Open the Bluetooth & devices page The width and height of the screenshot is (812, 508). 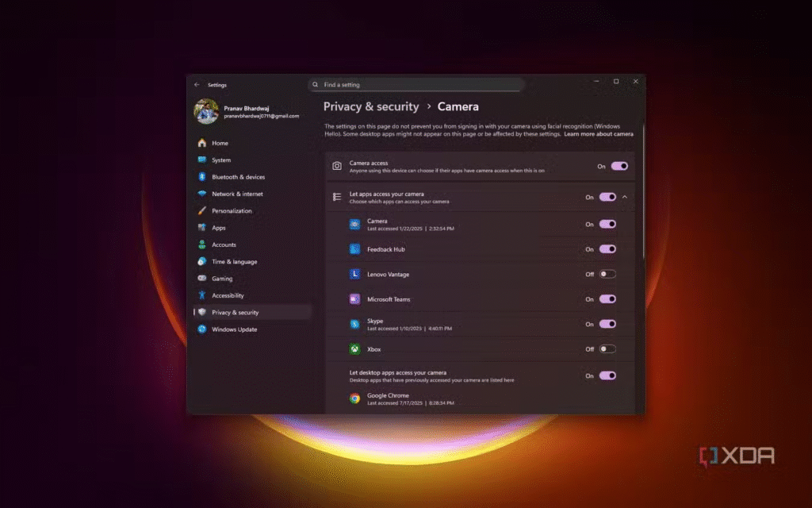[x=238, y=177]
